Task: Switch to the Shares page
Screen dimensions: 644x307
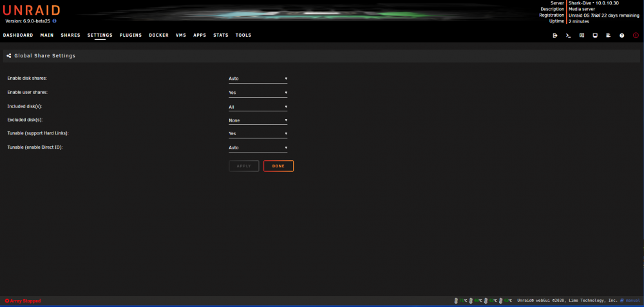Action: pyautogui.click(x=71, y=35)
